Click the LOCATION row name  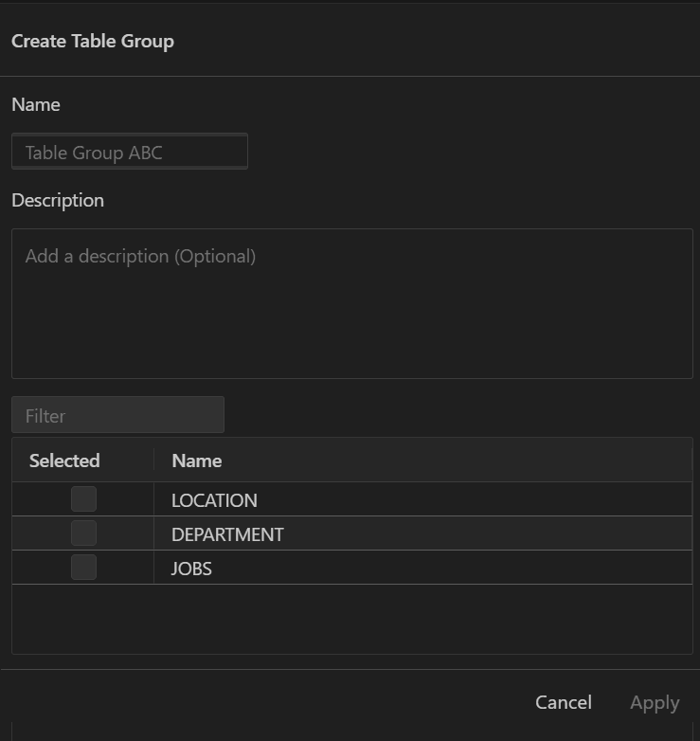coord(214,500)
